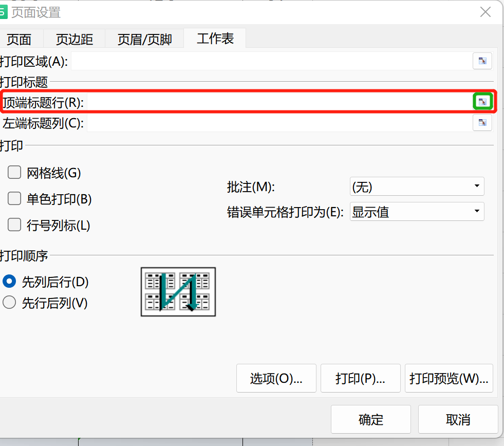Click the 打印标题 section label
Viewport: 504px width, 446px height.
click(24, 82)
